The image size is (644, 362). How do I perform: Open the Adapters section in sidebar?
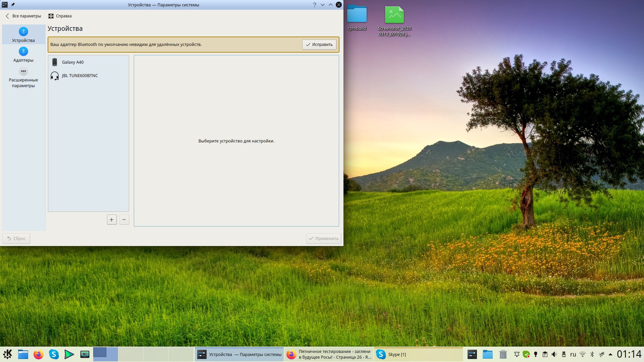pyautogui.click(x=23, y=55)
